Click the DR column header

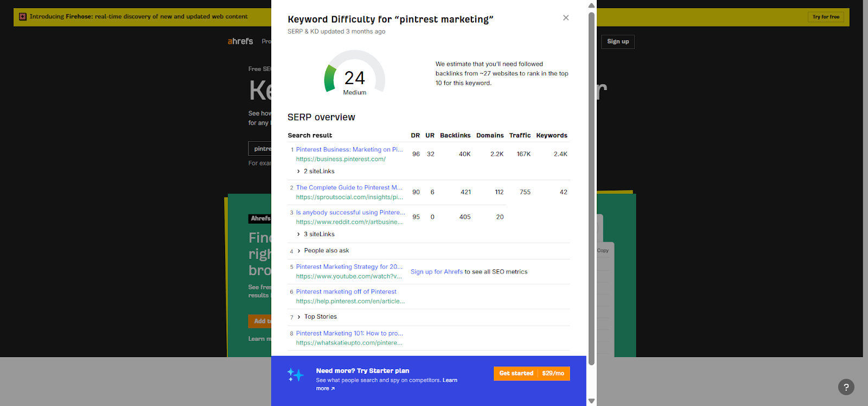[x=416, y=136]
